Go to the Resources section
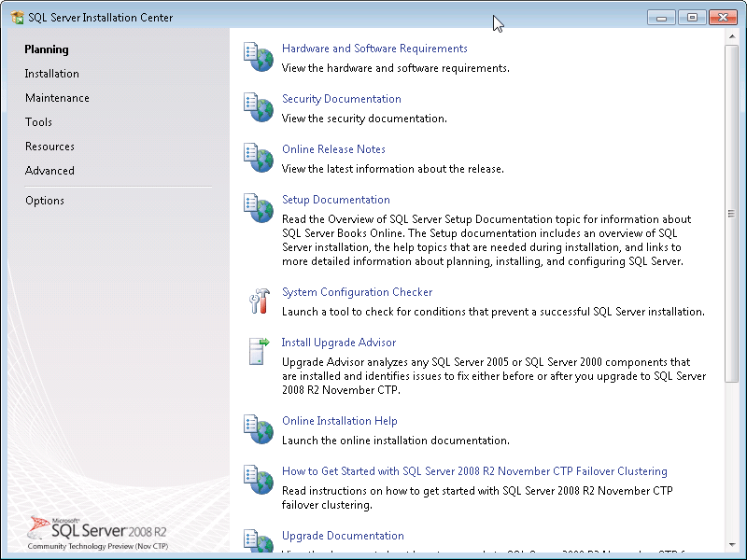747x560 pixels. (50, 147)
